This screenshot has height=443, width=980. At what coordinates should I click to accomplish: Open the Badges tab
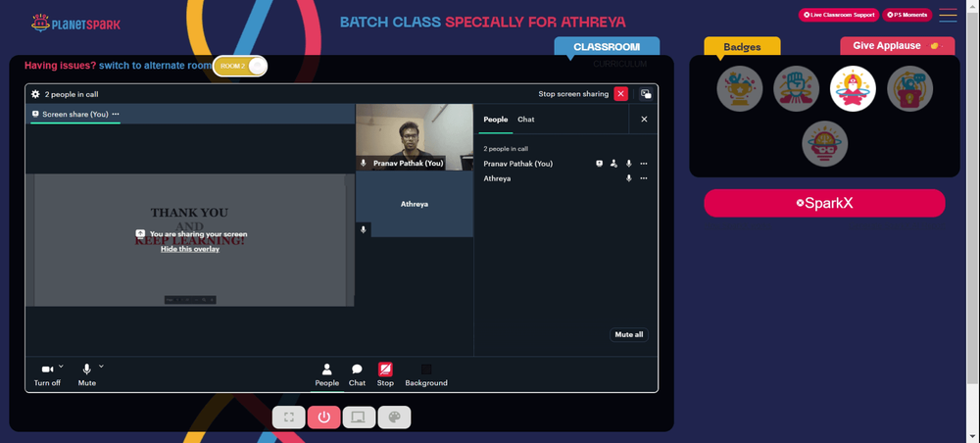(742, 47)
